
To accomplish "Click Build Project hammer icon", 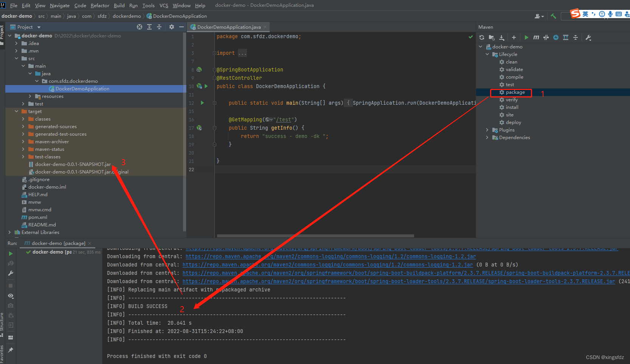I will click(x=554, y=16).
